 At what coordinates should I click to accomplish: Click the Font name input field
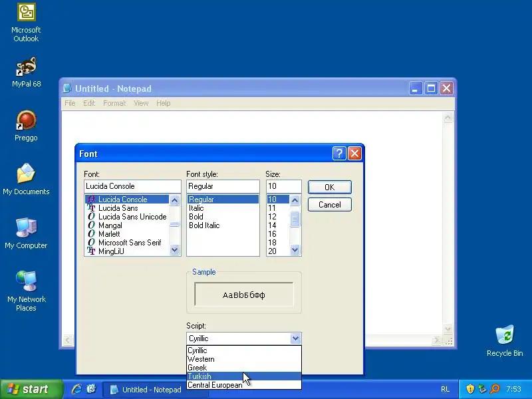point(132,186)
